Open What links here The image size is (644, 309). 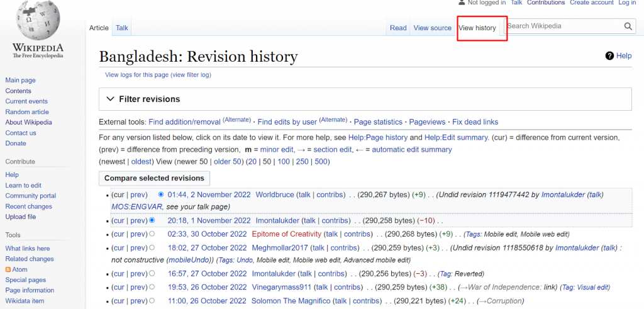tap(28, 248)
